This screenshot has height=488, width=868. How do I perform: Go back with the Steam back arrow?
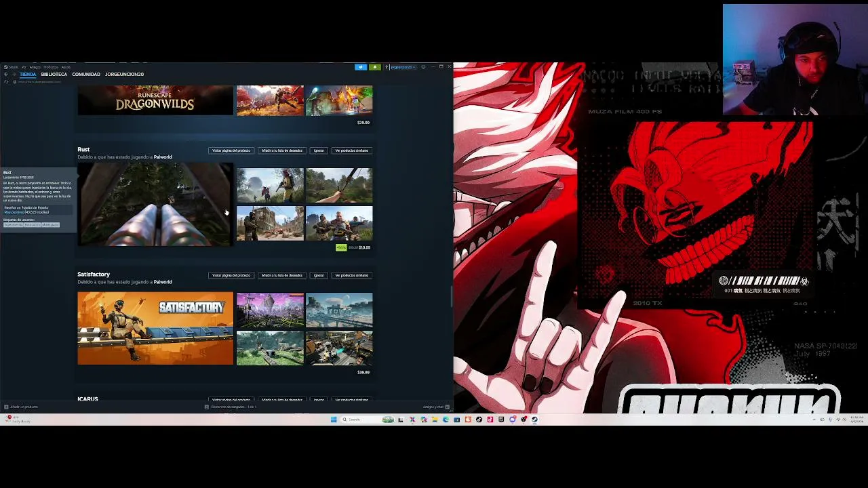(x=6, y=74)
